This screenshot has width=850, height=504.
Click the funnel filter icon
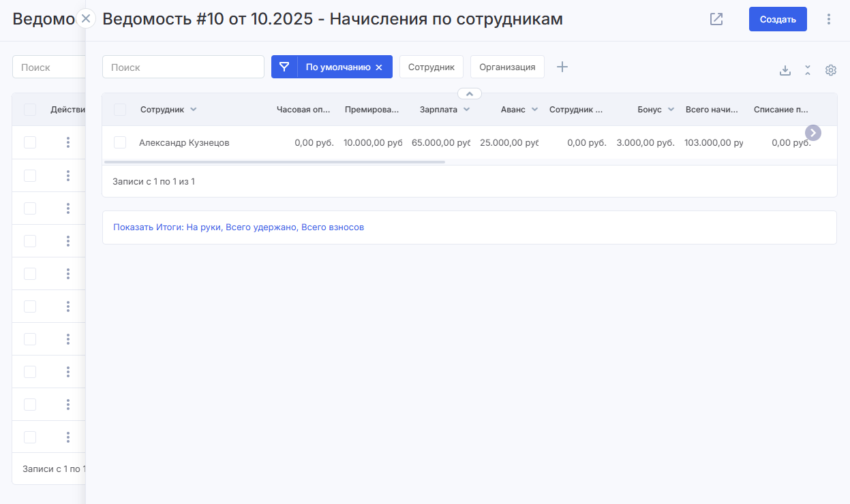click(284, 67)
